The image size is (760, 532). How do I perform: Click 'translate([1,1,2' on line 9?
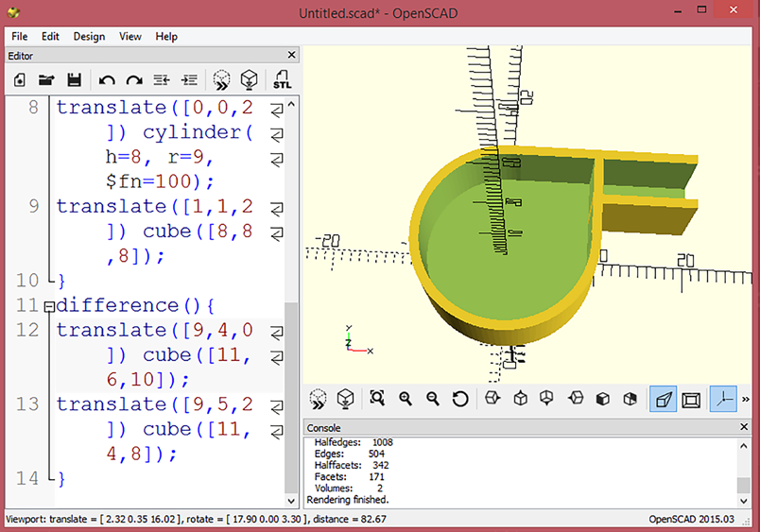pyautogui.click(x=155, y=207)
